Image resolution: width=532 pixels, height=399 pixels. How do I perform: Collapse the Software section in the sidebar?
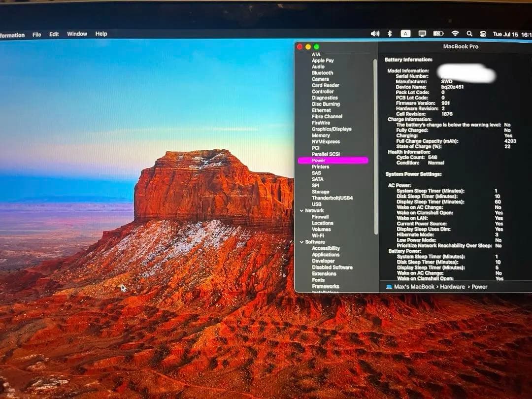point(302,242)
